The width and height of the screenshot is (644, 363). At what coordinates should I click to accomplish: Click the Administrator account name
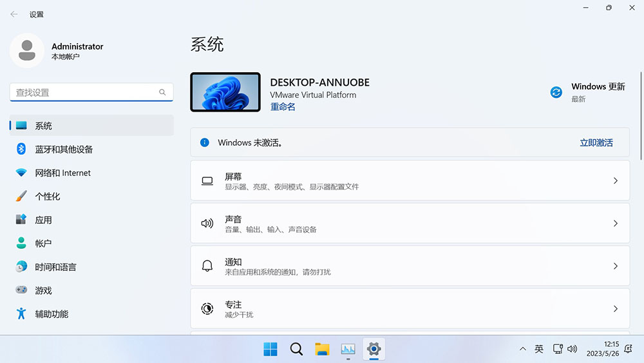[77, 46]
